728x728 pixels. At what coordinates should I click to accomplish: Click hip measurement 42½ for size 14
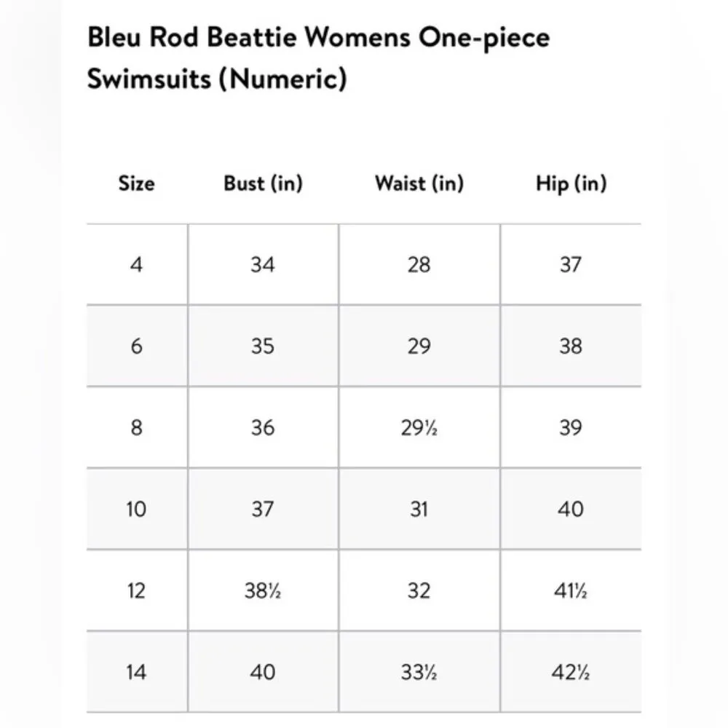[571, 672]
